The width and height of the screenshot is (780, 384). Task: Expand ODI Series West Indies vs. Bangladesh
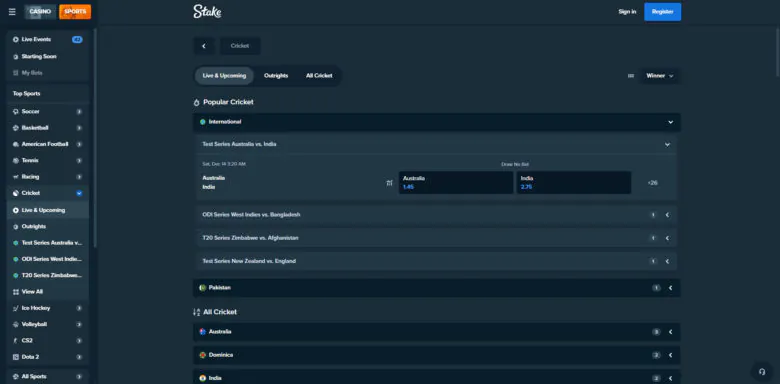pos(667,215)
